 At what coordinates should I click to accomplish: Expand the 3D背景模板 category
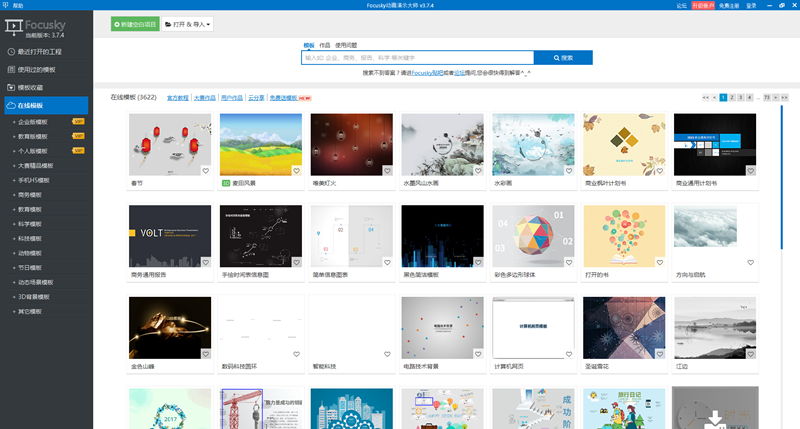[x=38, y=297]
